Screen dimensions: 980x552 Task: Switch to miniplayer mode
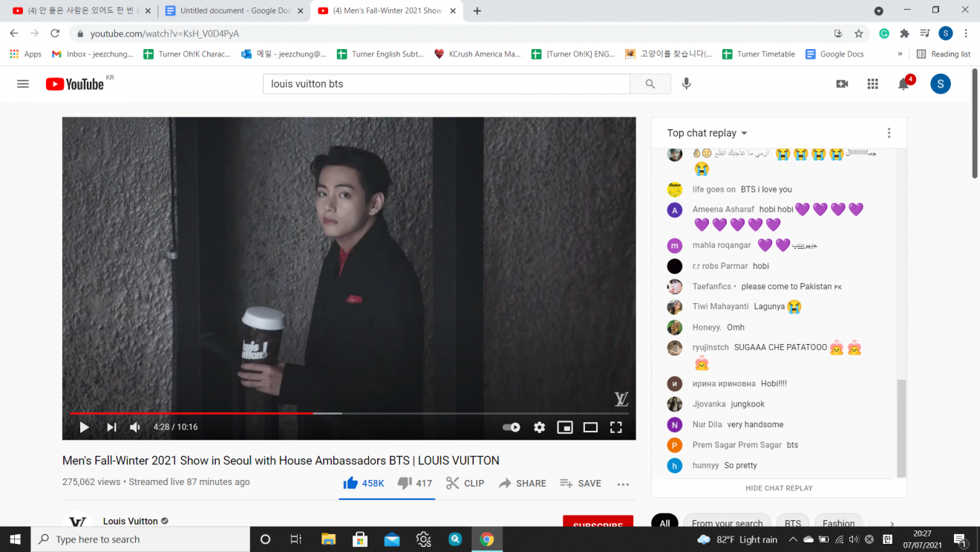[565, 427]
